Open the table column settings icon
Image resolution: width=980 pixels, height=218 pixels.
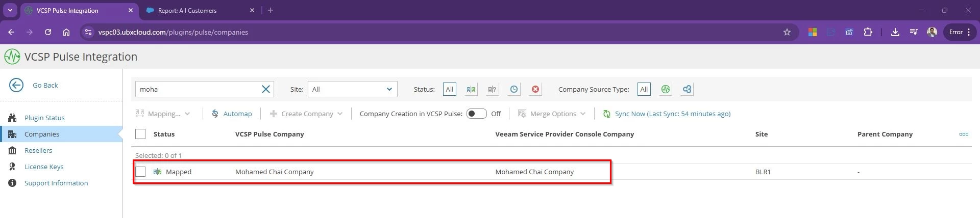[x=964, y=134]
